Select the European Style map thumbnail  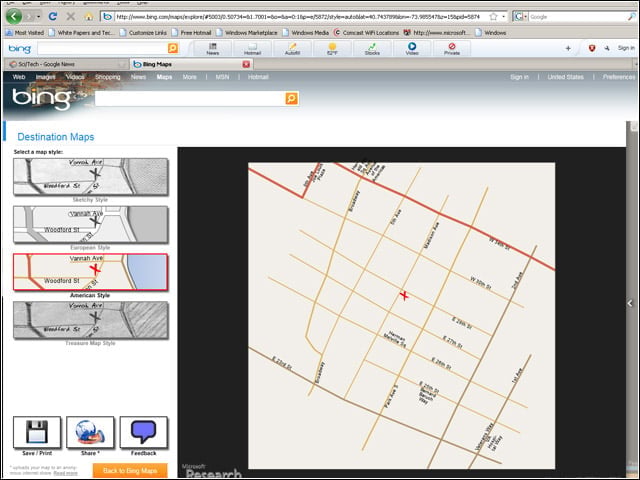point(90,224)
